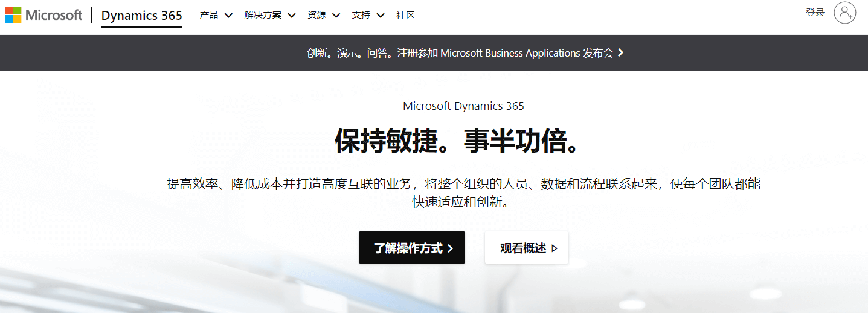Open the Business Applications 发布会 banner link
Viewport: 868px width, 313px height.
465,53
